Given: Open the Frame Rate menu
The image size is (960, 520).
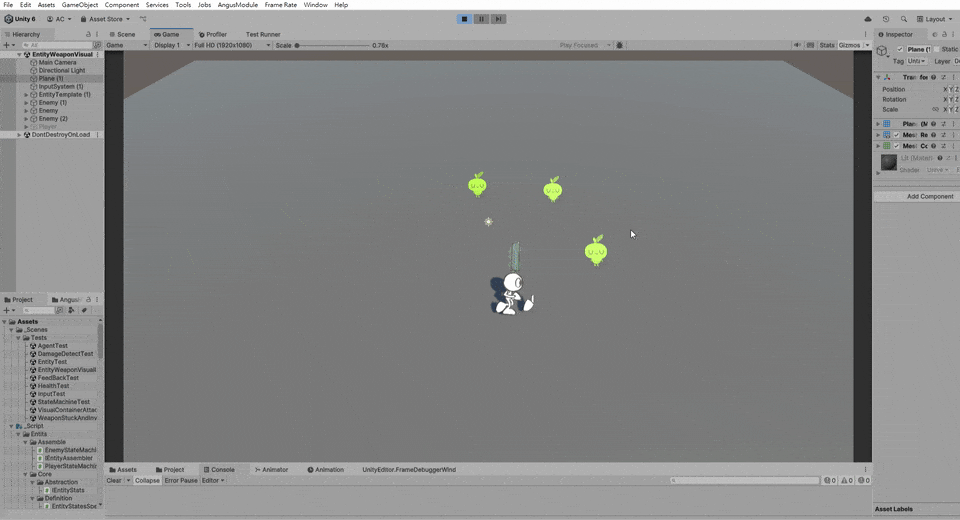Looking at the screenshot, I should (280, 5).
